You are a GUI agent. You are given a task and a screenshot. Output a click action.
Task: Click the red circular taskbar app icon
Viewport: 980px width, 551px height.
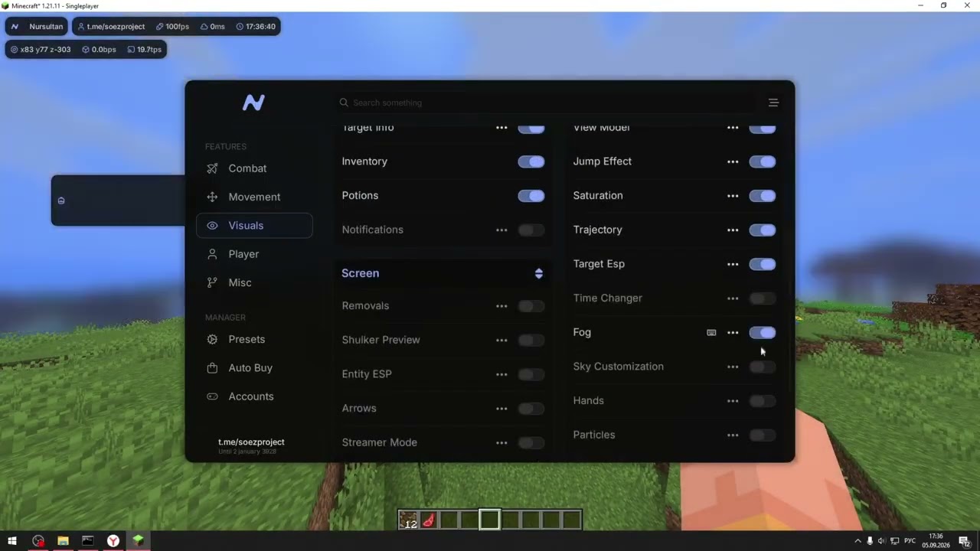click(38, 541)
